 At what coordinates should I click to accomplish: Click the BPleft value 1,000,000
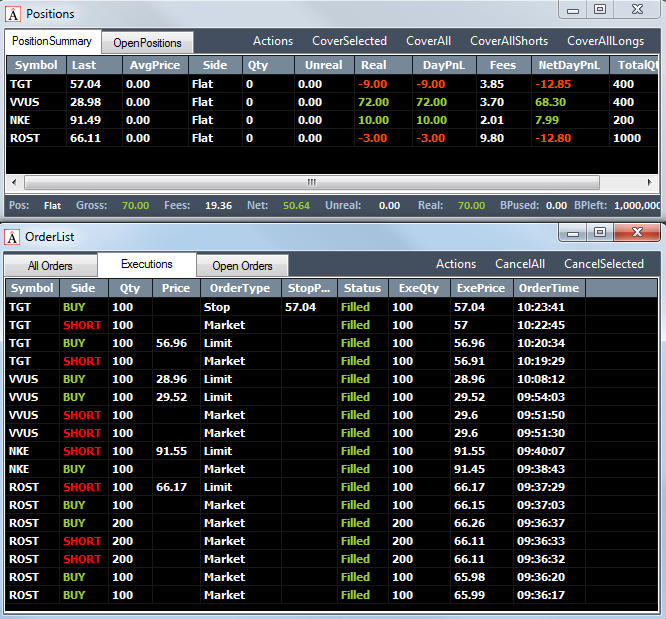coord(637,206)
